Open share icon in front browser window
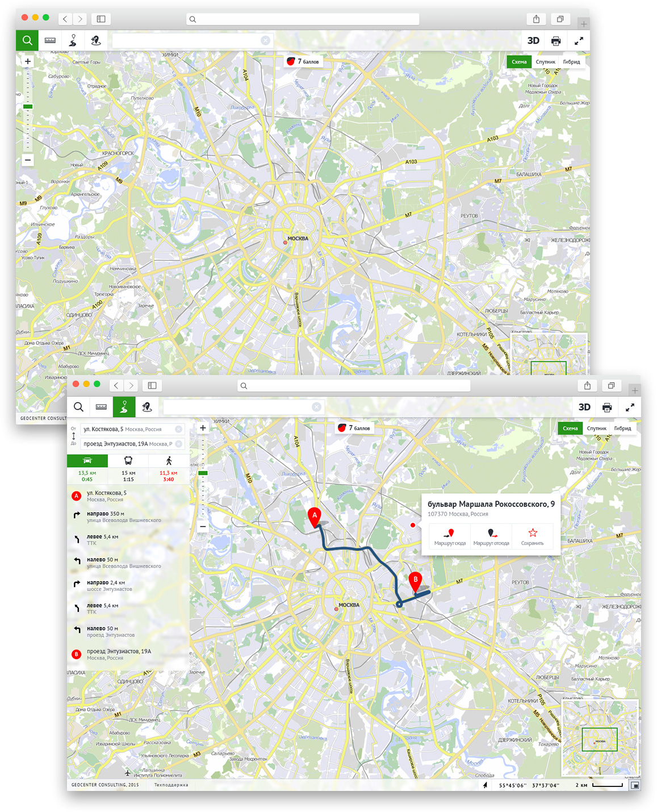This screenshot has width=657, height=812. coord(587,385)
